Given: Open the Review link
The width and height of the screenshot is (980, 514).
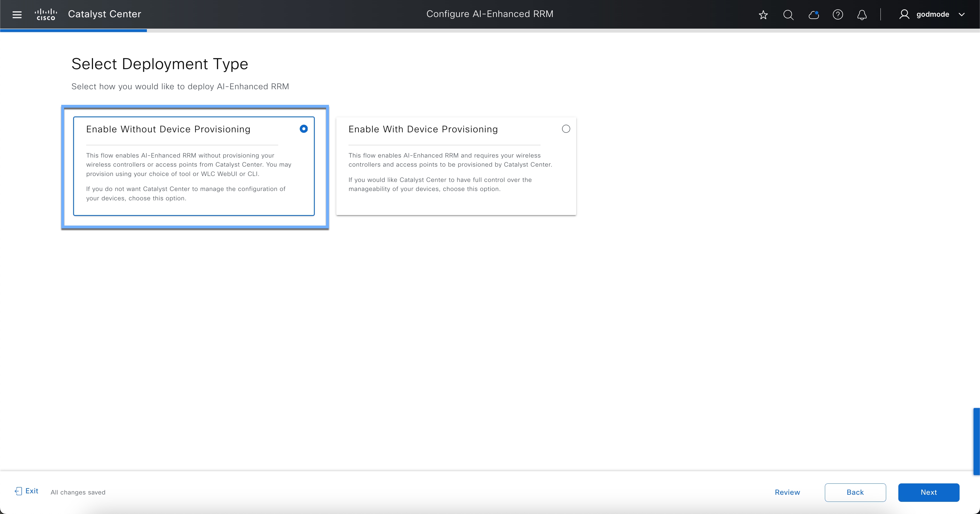Looking at the screenshot, I should coord(787,492).
